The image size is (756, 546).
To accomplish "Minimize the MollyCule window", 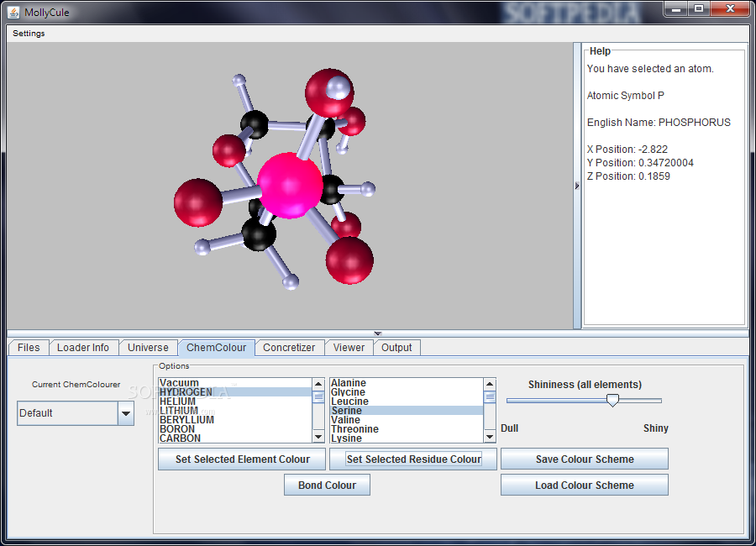I will [x=676, y=8].
